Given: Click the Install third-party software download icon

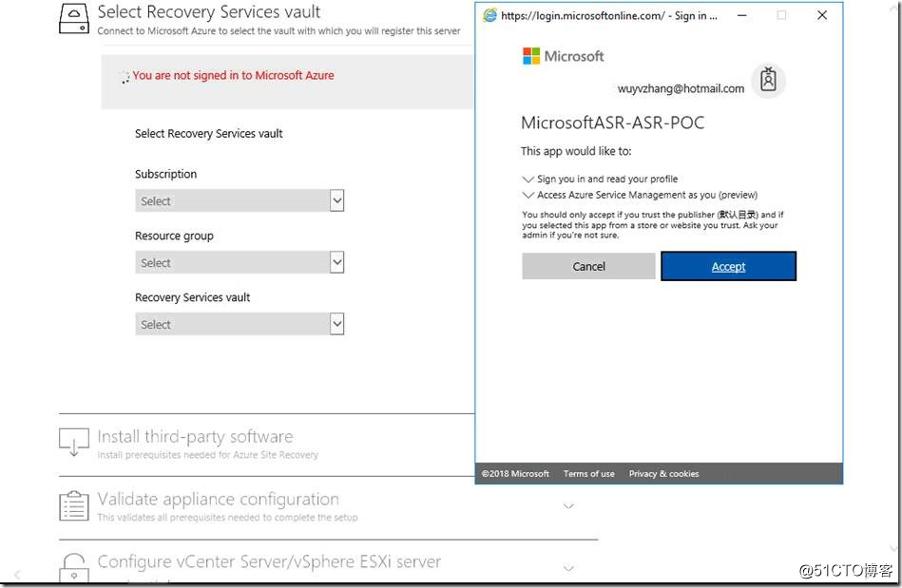Looking at the screenshot, I should click(74, 442).
